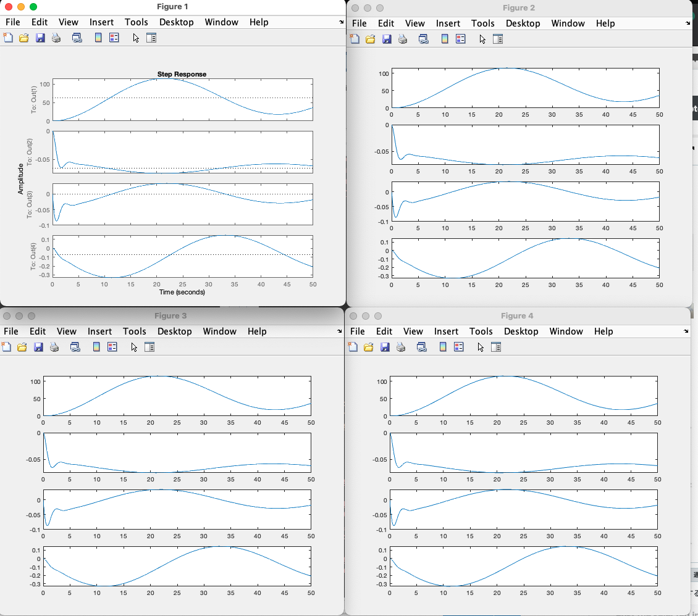Open Edit menu in Figure 4
Viewport: 698px width, 616px height.
pos(384,331)
